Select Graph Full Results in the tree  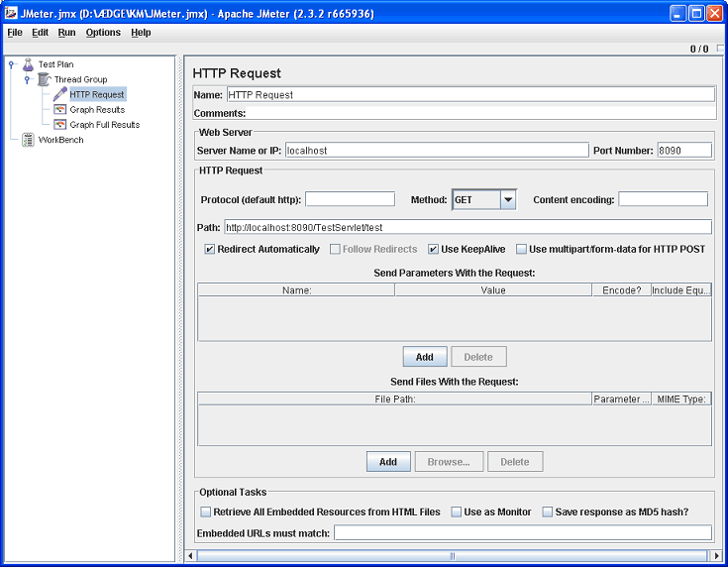[104, 125]
